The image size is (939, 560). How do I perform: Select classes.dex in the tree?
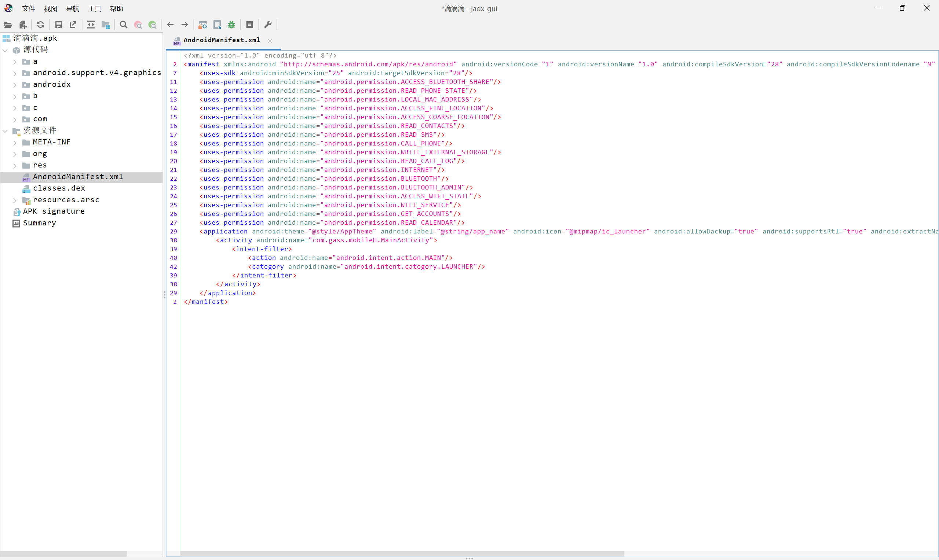[x=59, y=188]
